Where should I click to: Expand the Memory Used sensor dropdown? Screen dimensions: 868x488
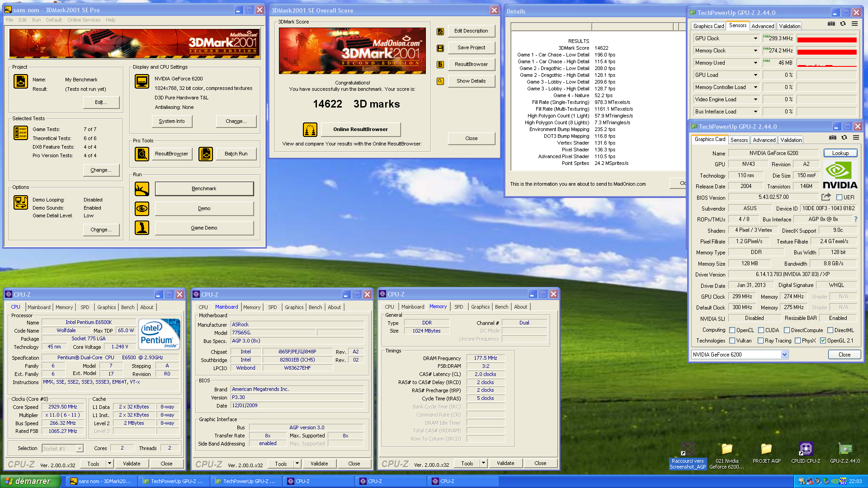coord(755,63)
